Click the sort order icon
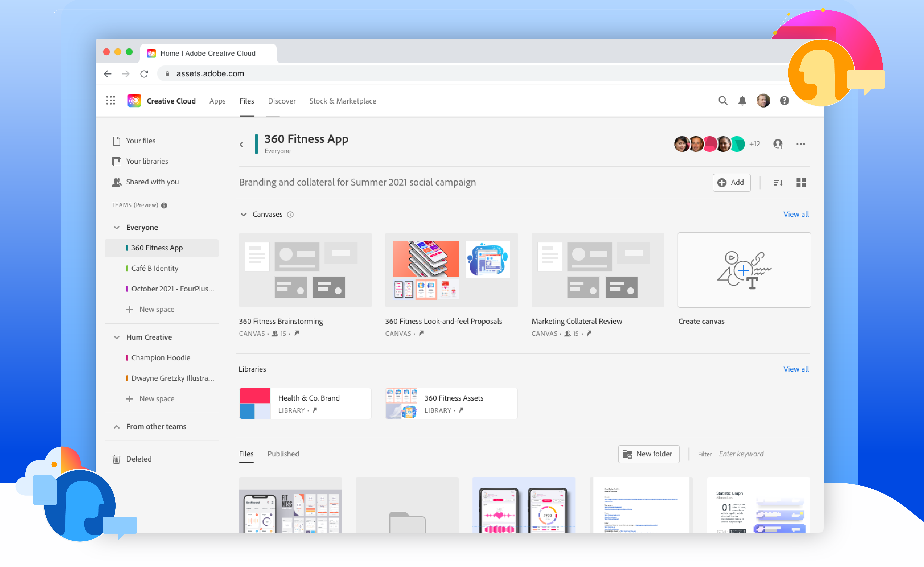This screenshot has height=567, width=924. tap(778, 183)
